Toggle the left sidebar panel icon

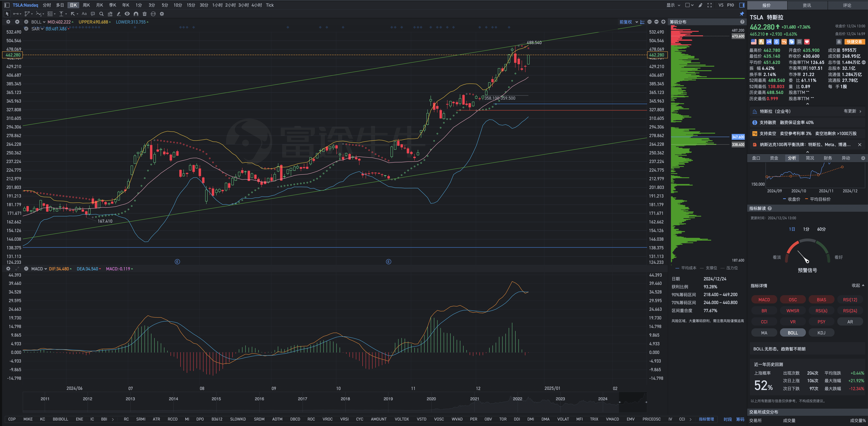[7, 5]
